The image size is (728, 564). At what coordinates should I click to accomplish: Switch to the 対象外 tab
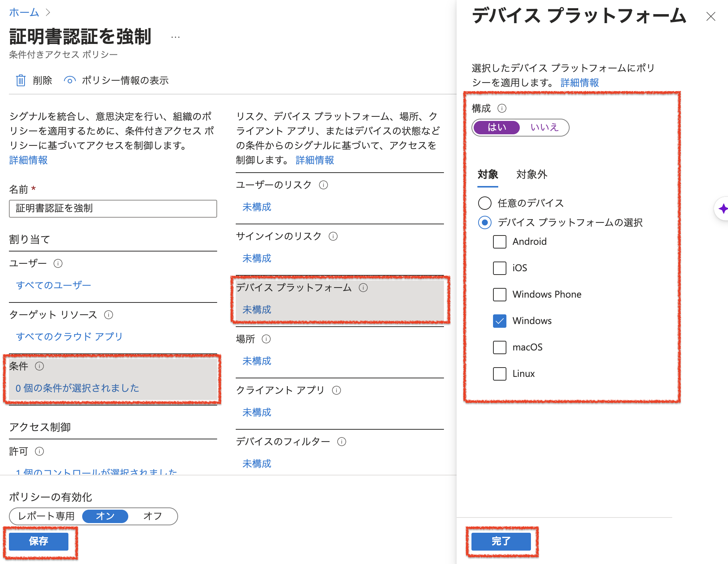[532, 174]
